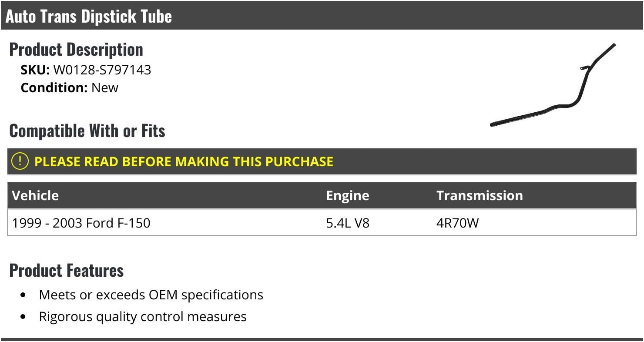Click the Meets or exceeds OEM specifications text
The image size is (644, 342).
coord(151,295)
